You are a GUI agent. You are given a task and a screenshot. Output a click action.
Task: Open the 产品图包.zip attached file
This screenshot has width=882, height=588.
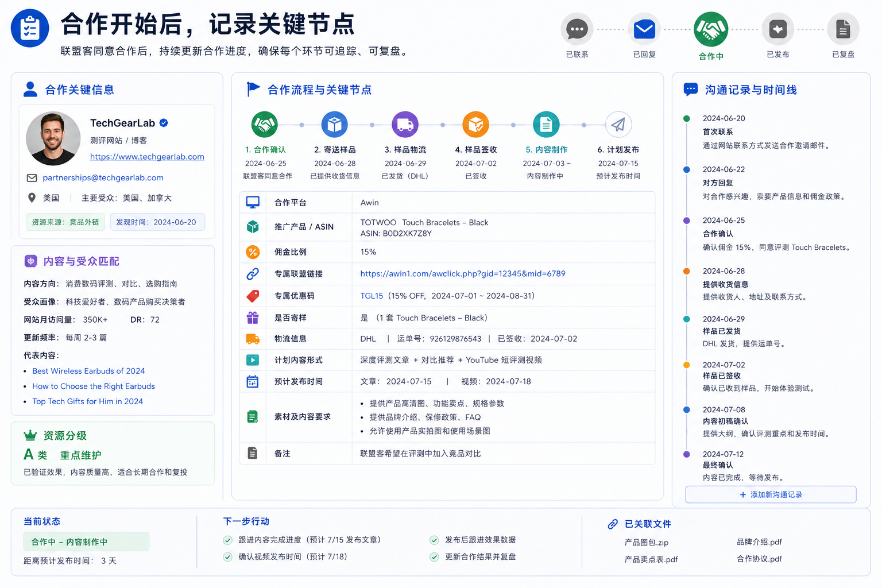click(647, 543)
